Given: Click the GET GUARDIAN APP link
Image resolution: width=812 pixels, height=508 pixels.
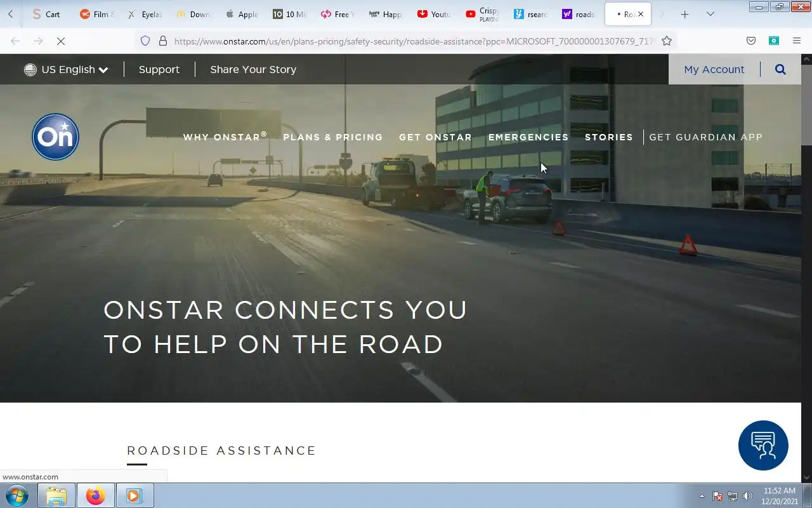Looking at the screenshot, I should (706, 137).
